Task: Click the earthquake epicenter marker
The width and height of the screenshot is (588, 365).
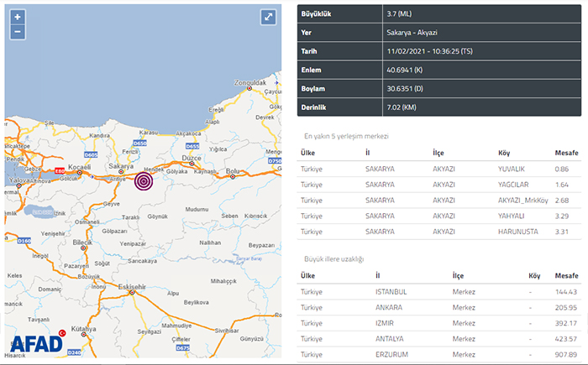Action: 144,180
